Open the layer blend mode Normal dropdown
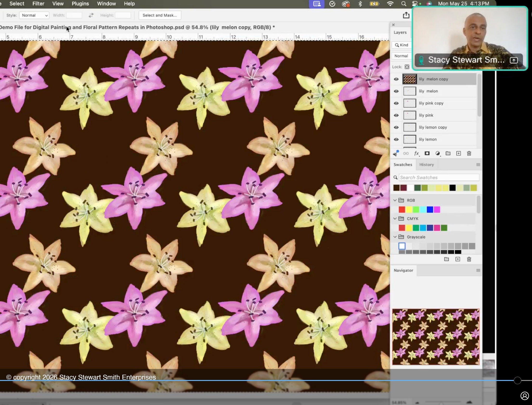Viewport: 532px width, 405px height. (x=402, y=56)
